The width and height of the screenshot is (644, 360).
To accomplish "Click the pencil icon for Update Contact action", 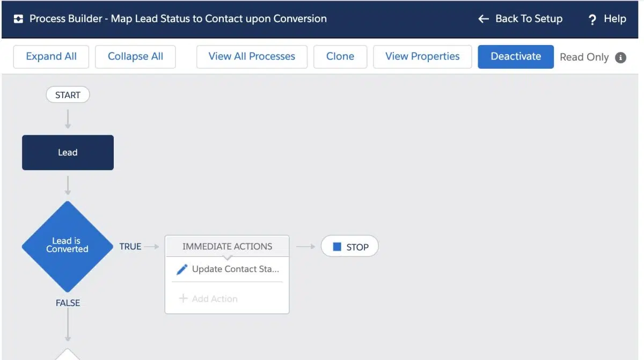I will (x=182, y=269).
